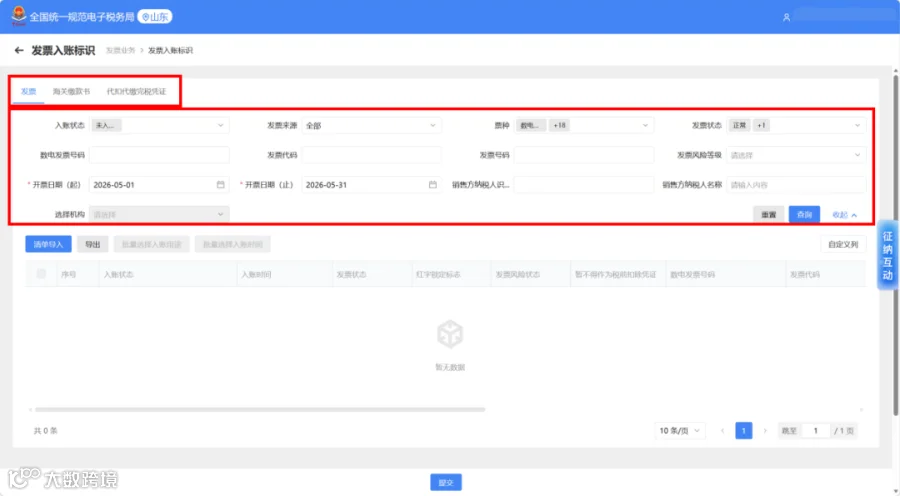Click the 重置 button
The image size is (900, 496).
pyautogui.click(x=769, y=215)
